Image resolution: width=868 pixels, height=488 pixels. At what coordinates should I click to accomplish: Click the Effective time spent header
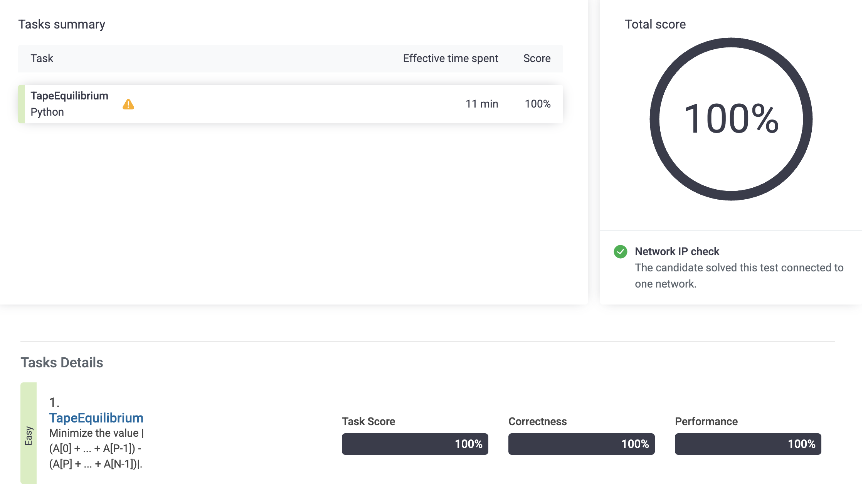pos(450,58)
